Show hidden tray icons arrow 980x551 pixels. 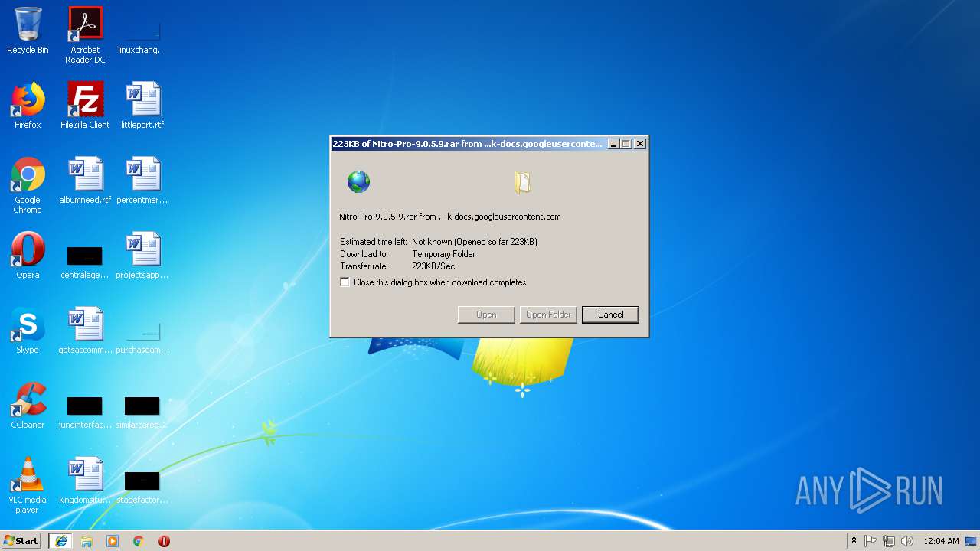[854, 541]
